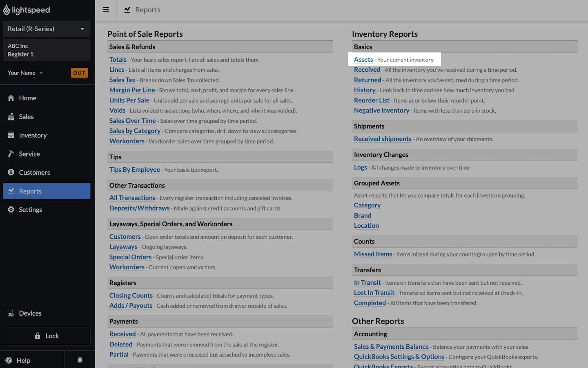Expand the Your Name user dropdown arrow

coord(41,73)
